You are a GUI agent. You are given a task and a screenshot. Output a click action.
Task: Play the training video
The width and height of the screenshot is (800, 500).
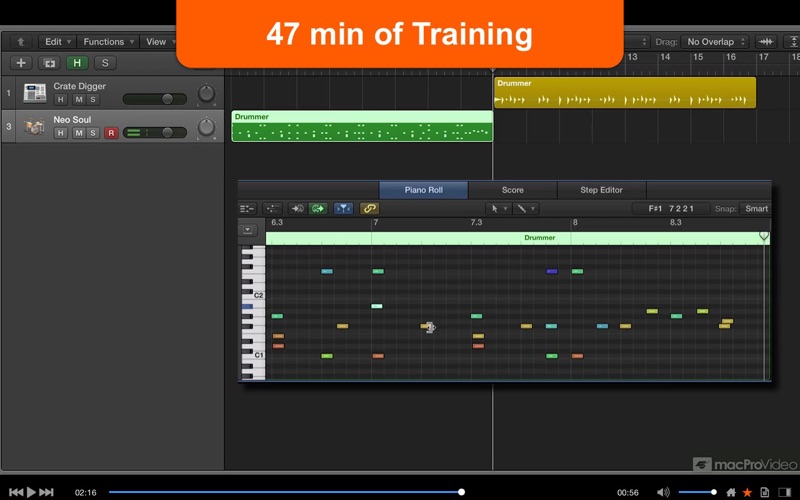click(31, 492)
